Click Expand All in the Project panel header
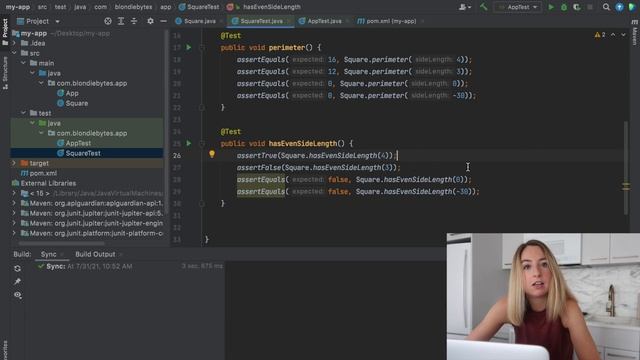Image resolution: width=640 pixels, height=360 pixels. pos(121,21)
